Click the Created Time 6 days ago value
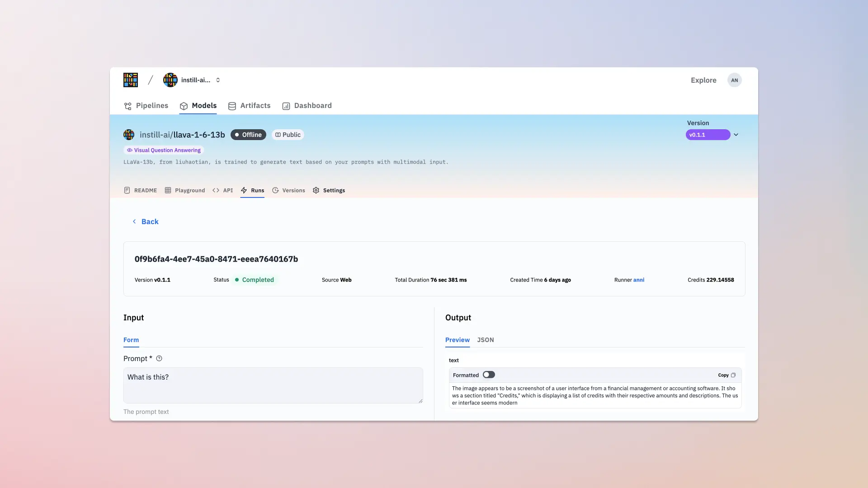Image resolution: width=868 pixels, height=488 pixels. tap(557, 280)
